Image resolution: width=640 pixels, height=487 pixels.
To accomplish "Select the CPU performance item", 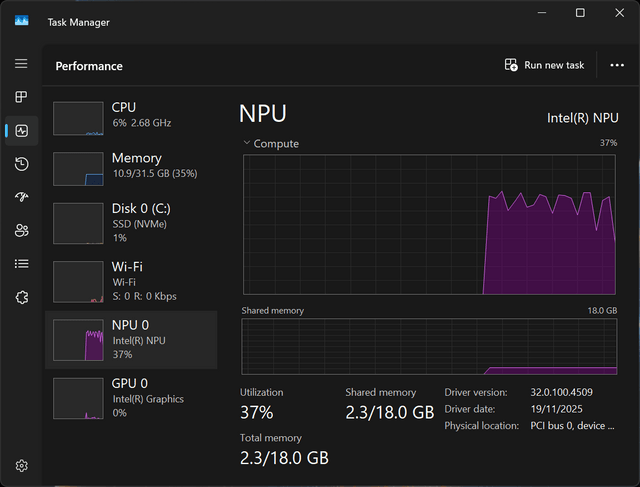I will coord(131,118).
